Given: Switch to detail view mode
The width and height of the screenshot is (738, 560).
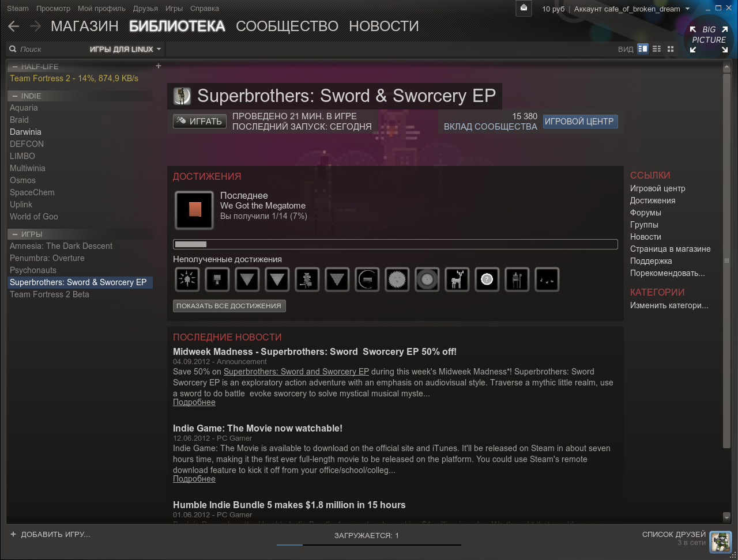Looking at the screenshot, I should coord(643,49).
